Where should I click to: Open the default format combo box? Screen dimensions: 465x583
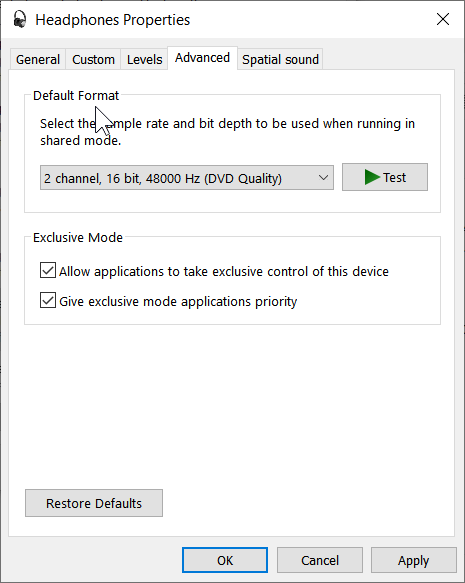pyautogui.click(x=187, y=178)
